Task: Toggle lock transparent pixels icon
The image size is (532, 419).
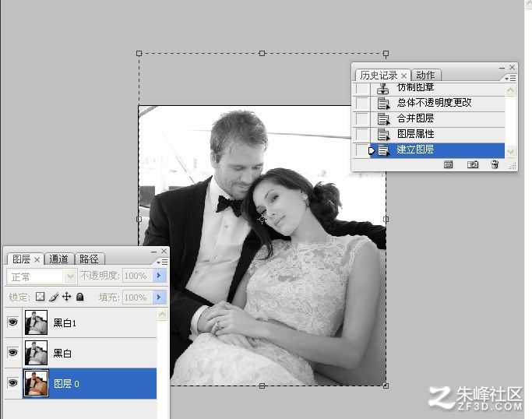Action: pos(40,297)
